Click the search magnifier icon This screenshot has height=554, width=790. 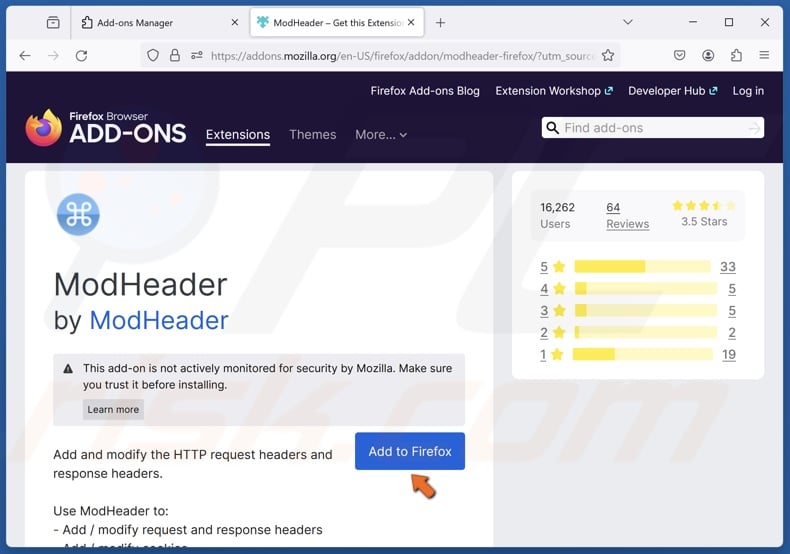pyautogui.click(x=553, y=128)
